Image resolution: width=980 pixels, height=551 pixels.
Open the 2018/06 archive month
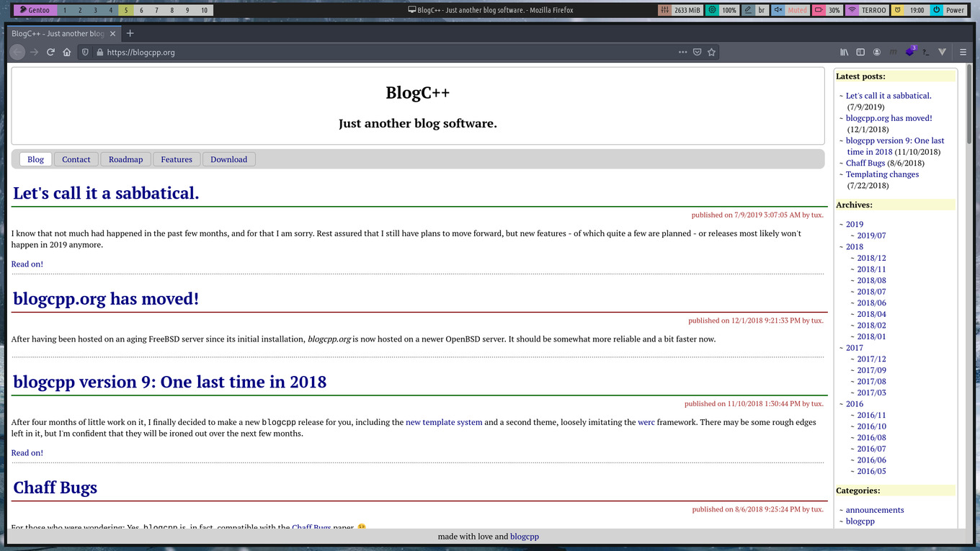tap(872, 303)
